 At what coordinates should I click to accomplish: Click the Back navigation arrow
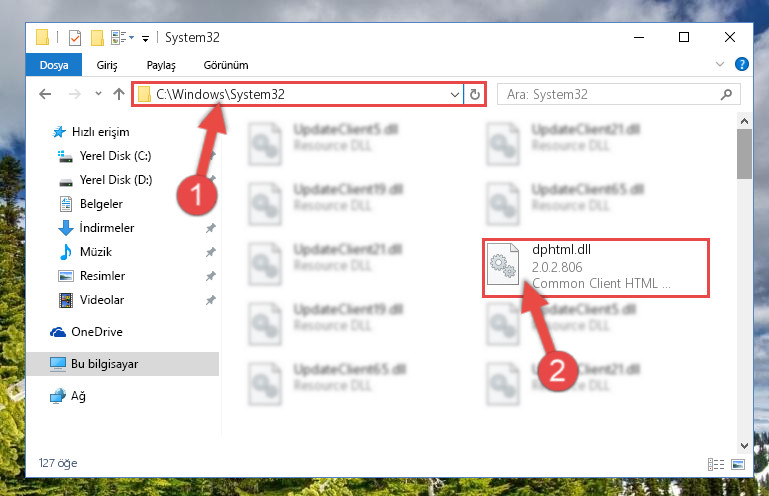coord(45,94)
